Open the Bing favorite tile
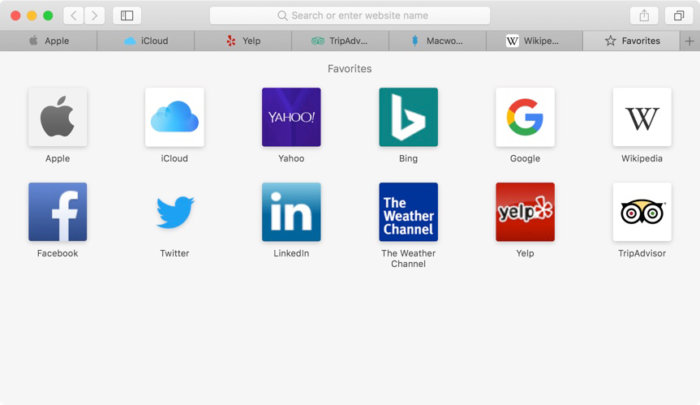 (408, 117)
